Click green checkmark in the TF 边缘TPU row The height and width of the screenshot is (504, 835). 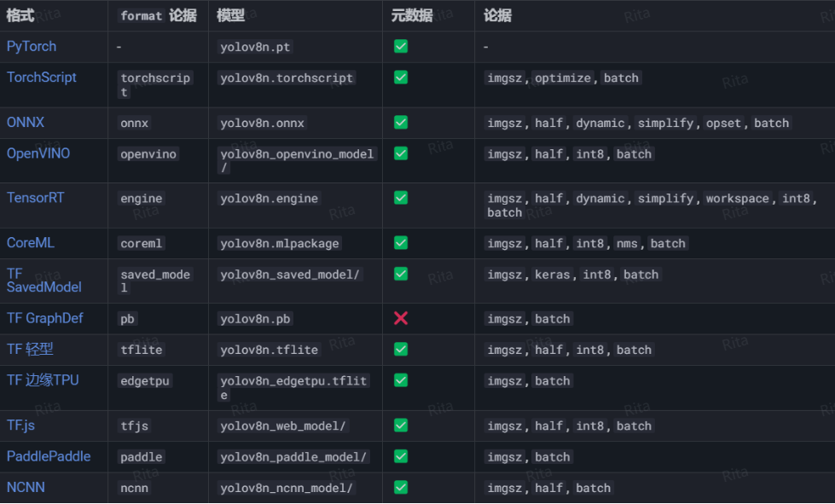click(401, 380)
